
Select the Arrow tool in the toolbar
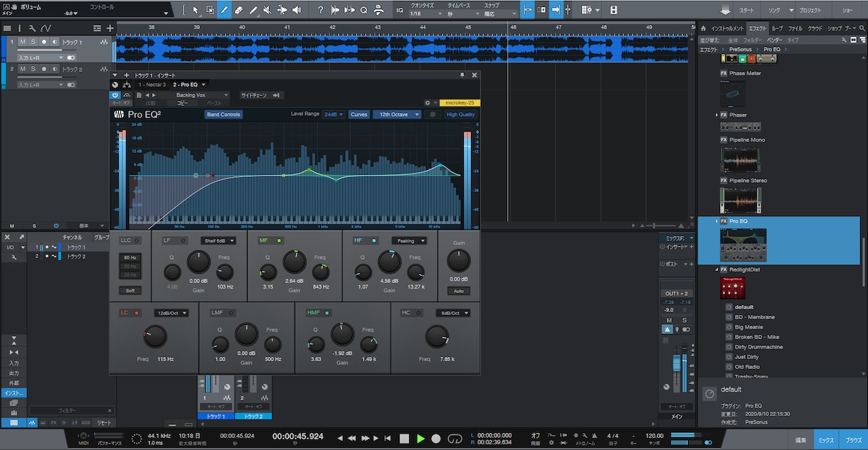point(196,10)
